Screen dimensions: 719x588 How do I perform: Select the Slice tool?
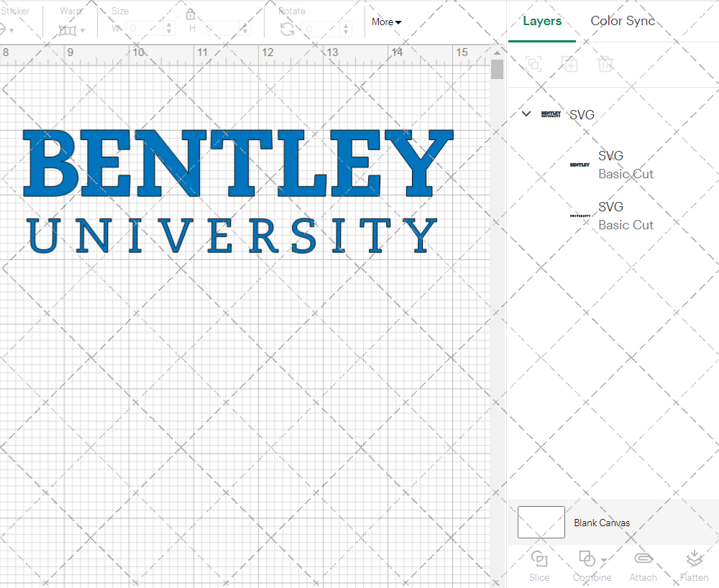539,566
